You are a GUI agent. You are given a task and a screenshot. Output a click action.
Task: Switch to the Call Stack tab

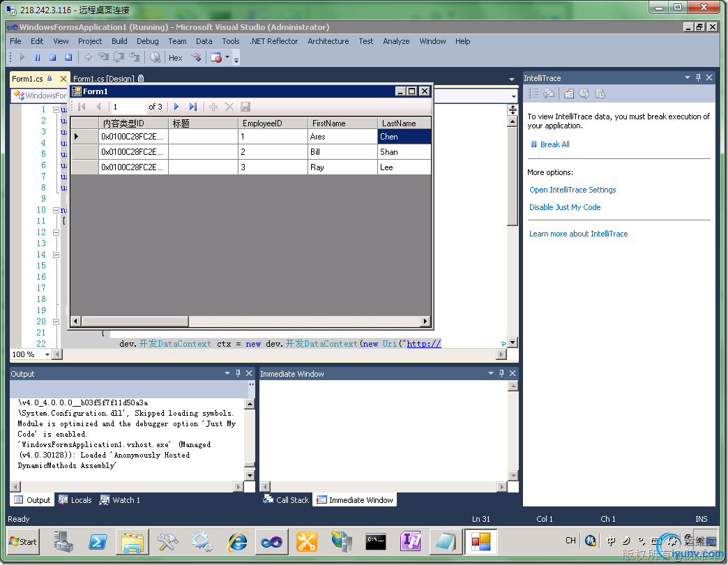tap(286, 500)
